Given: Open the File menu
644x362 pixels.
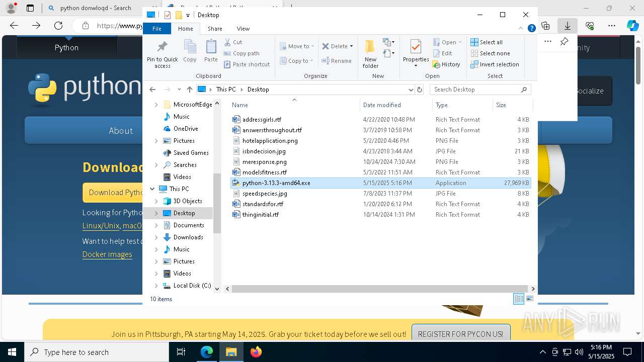Looking at the screenshot, I should coord(157,29).
